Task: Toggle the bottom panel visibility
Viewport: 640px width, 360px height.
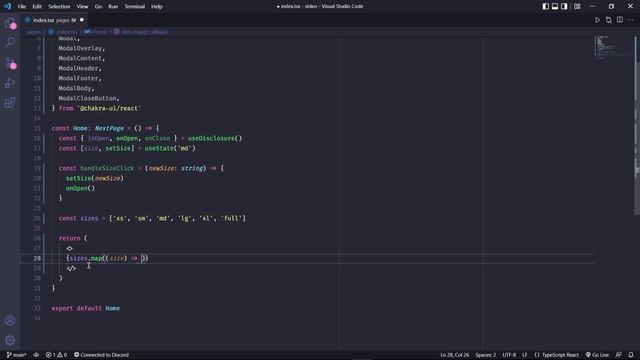Action: pos(555,6)
